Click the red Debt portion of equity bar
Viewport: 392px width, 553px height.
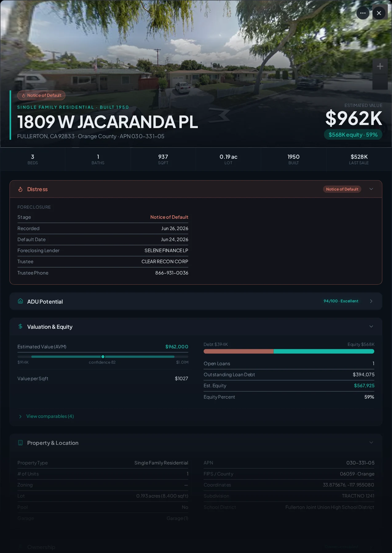click(x=239, y=351)
